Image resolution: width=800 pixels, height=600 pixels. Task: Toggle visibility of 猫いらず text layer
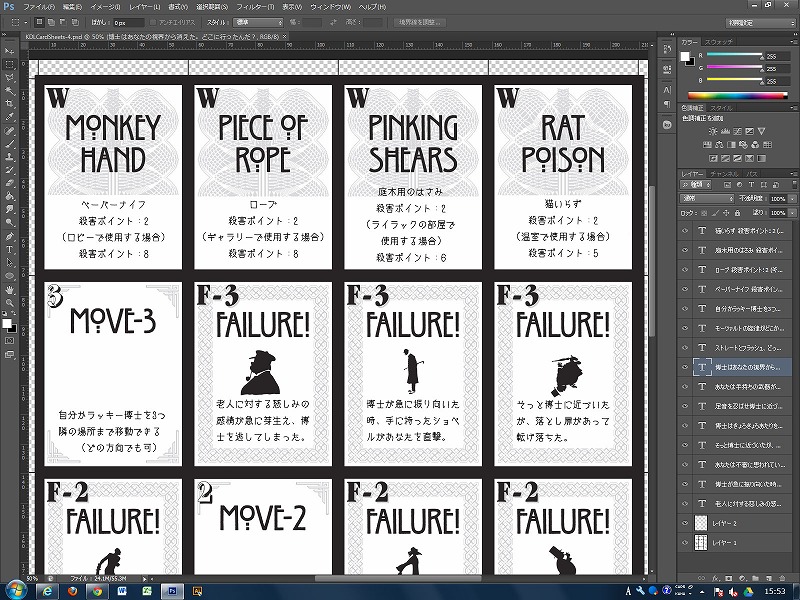(685, 230)
